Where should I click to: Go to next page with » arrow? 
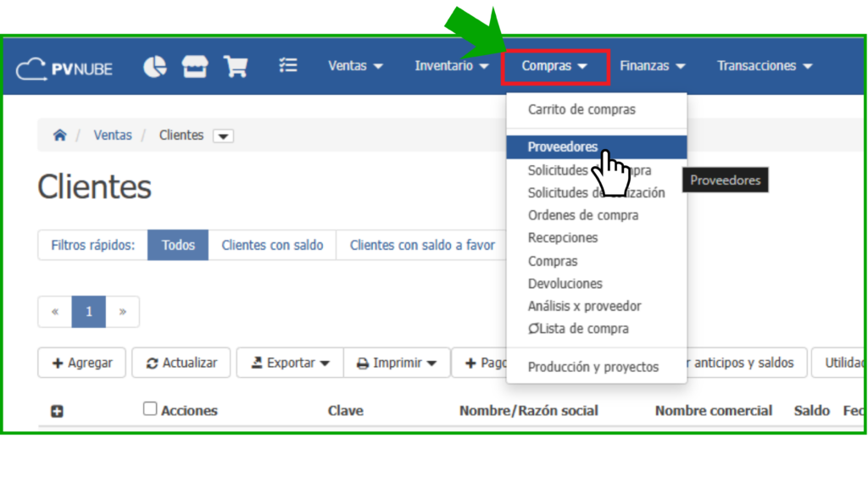tap(123, 312)
